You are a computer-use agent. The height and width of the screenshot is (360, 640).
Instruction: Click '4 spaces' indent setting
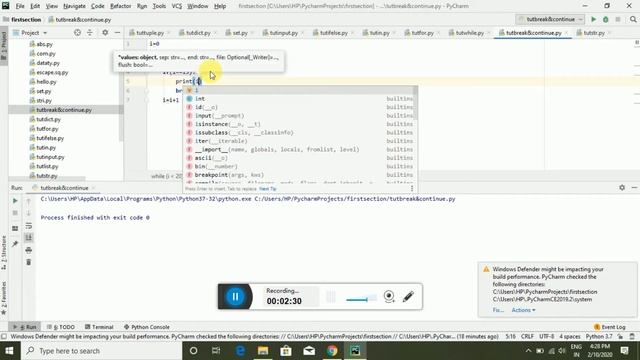[569, 337]
